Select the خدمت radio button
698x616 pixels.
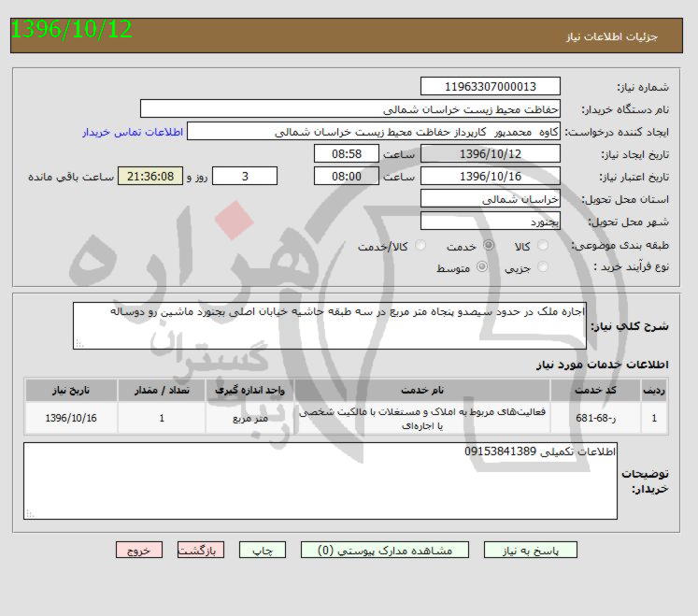489,245
